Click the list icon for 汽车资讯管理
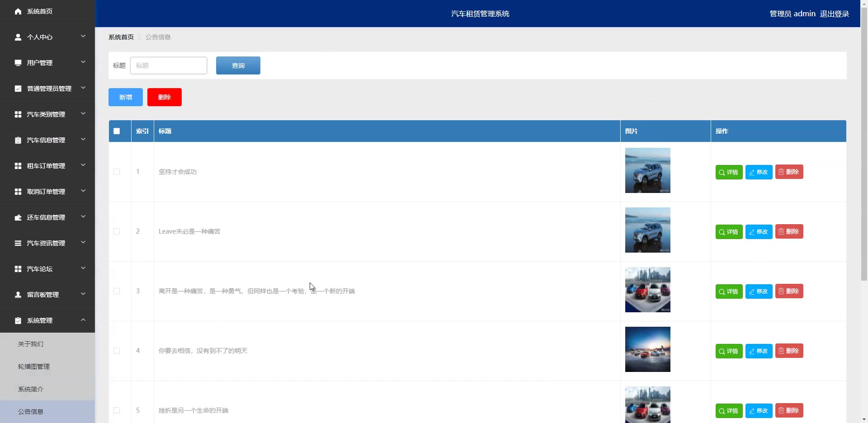 click(18, 243)
